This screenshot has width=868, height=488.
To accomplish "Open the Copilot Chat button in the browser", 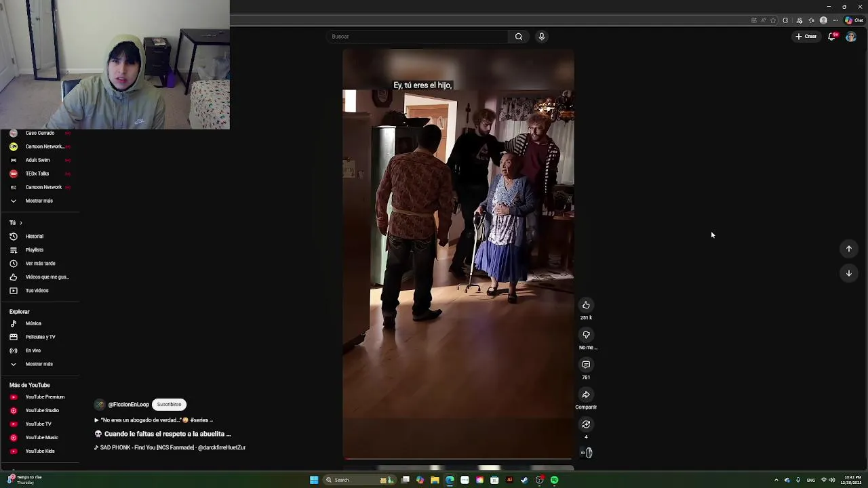I will point(854,20).
